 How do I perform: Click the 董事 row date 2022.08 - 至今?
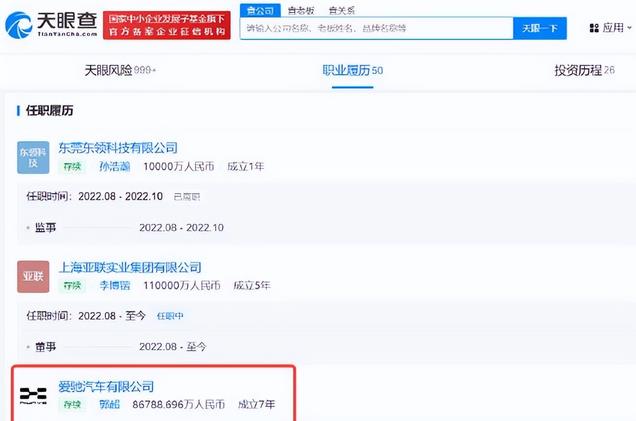point(173,347)
